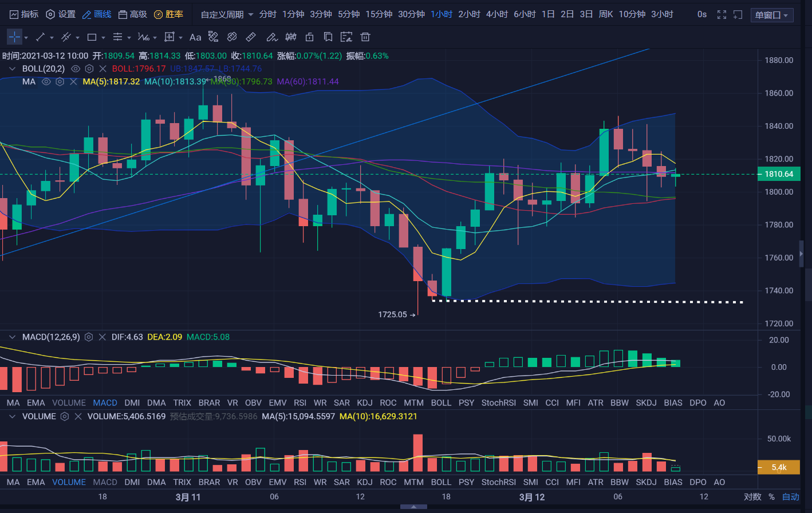Open BOLL indicator settings gear
The width and height of the screenshot is (812, 513).
pyautogui.click(x=89, y=69)
